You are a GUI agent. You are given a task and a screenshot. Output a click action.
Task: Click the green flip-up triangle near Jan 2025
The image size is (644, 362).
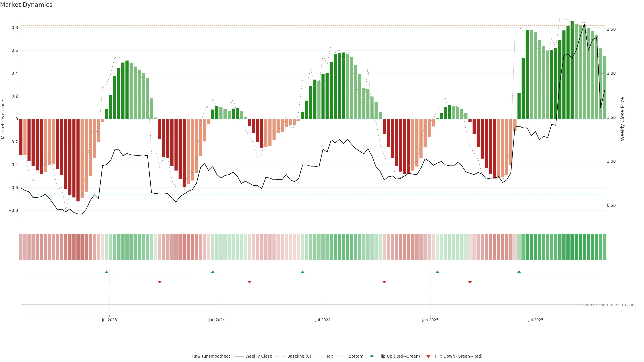coord(437,272)
